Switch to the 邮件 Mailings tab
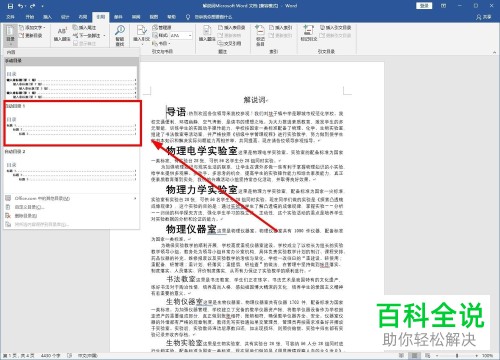This screenshot has width=500, height=360. [x=118, y=17]
